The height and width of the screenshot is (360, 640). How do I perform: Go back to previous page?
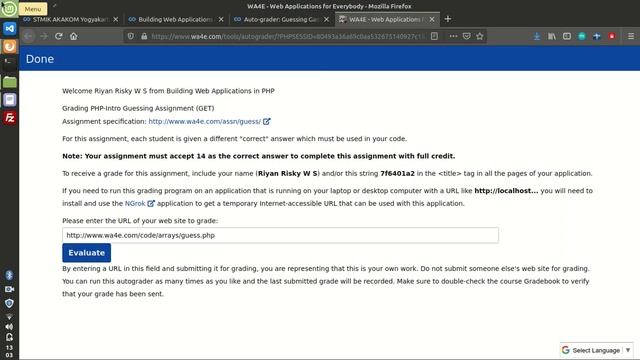(29, 36)
